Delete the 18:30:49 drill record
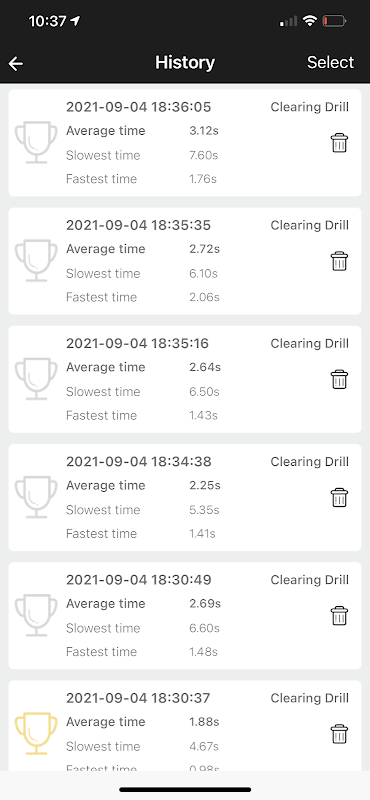The width and height of the screenshot is (370, 800). click(339, 616)
